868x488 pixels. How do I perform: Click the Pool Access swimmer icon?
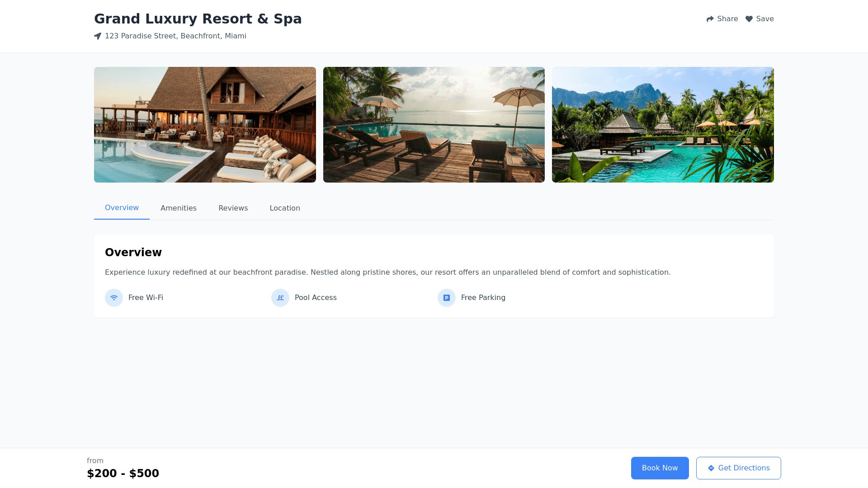pyautogui.click(x=280, y=298)
